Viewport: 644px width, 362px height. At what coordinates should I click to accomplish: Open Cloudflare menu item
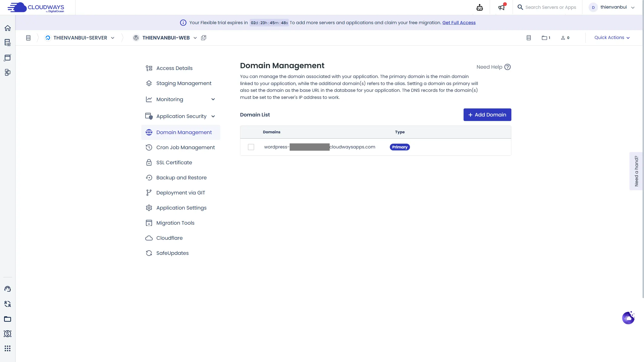pos(181,238)
